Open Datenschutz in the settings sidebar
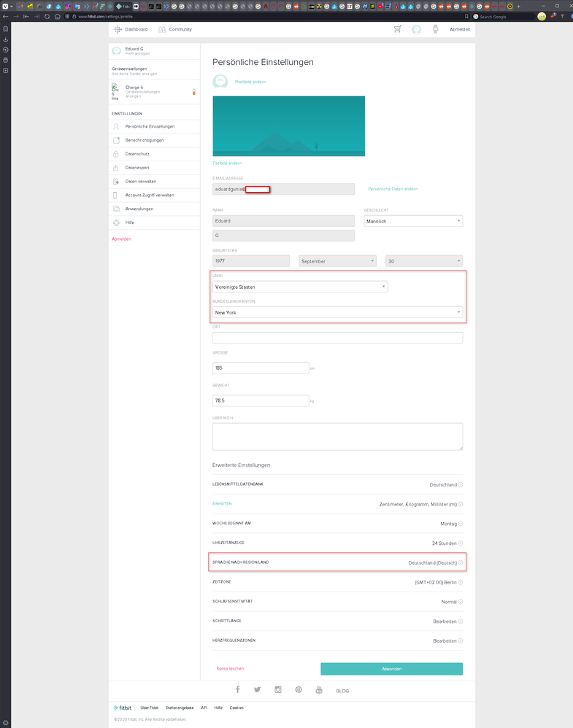Screen dimensions: 573x728 coord(138,154)
